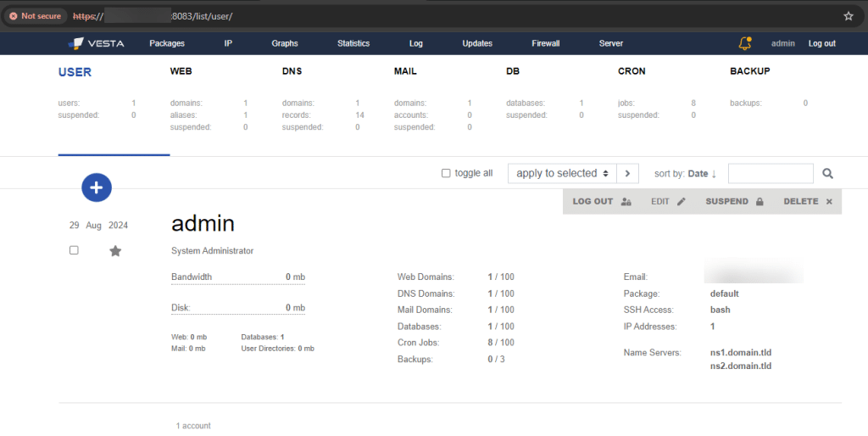Click the Disk usage label

tap(181, 307)
